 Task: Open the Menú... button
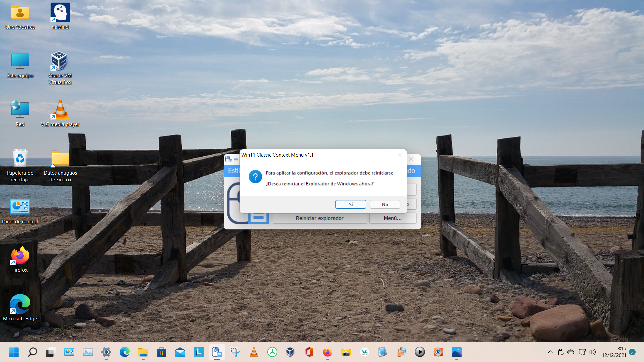(393, 218)
